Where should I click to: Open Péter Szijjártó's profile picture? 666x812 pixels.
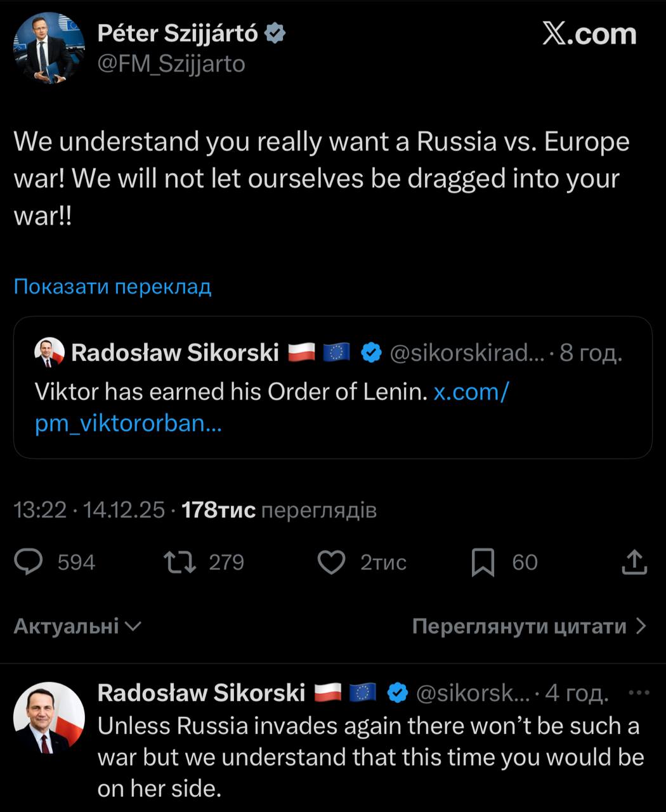coord(49,48)
